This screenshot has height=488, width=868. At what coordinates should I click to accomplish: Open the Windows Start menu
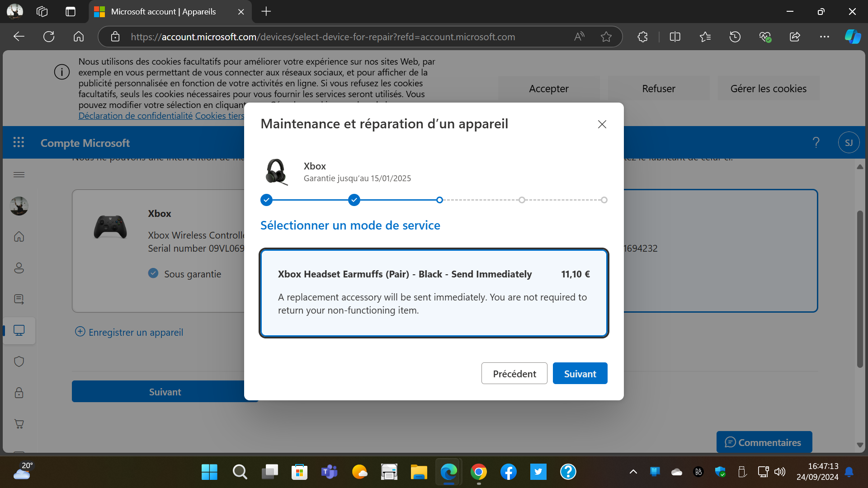(209, 472)
